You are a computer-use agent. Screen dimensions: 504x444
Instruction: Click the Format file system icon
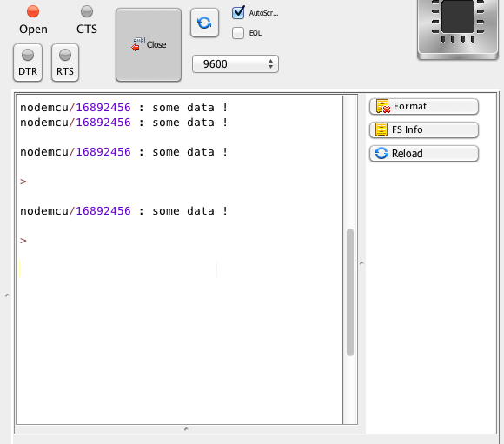pos(382,106)
